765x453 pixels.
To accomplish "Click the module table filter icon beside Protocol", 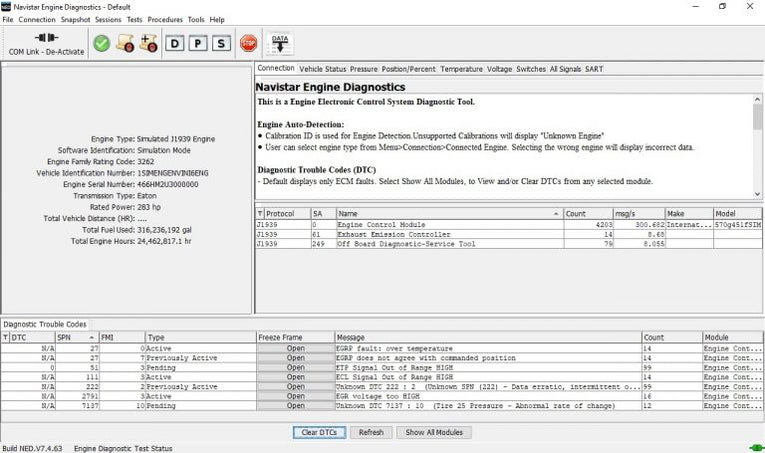I will pyautogui.click(x=260, y=214).
